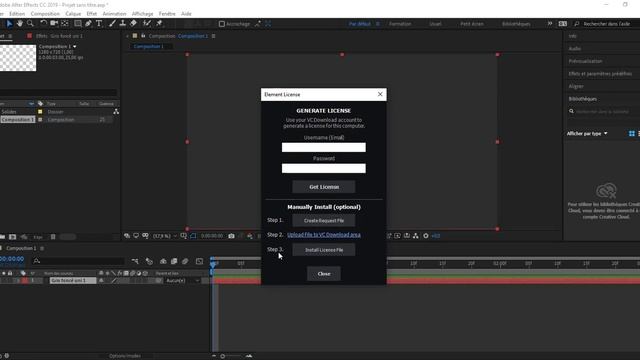The width and height of the screenshot is (640, 360).
Task: Toggle fast previews icon in viewer footer
Action: click(397, 236)
